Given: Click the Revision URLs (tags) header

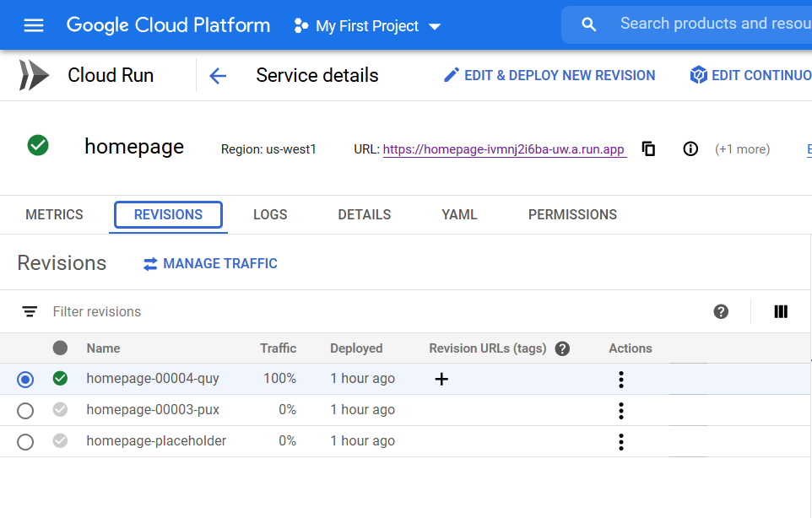Looking at the screenshot, I should tap(488, 348).
